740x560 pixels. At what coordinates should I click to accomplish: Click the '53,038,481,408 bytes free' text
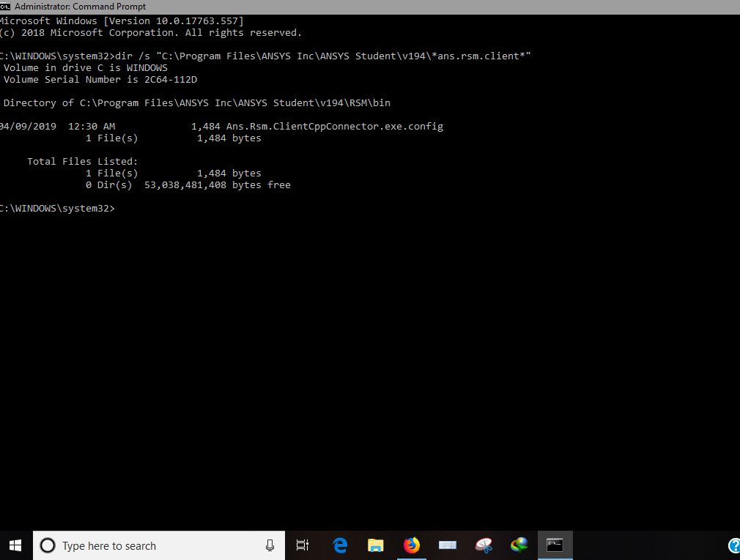click(218, 184)
